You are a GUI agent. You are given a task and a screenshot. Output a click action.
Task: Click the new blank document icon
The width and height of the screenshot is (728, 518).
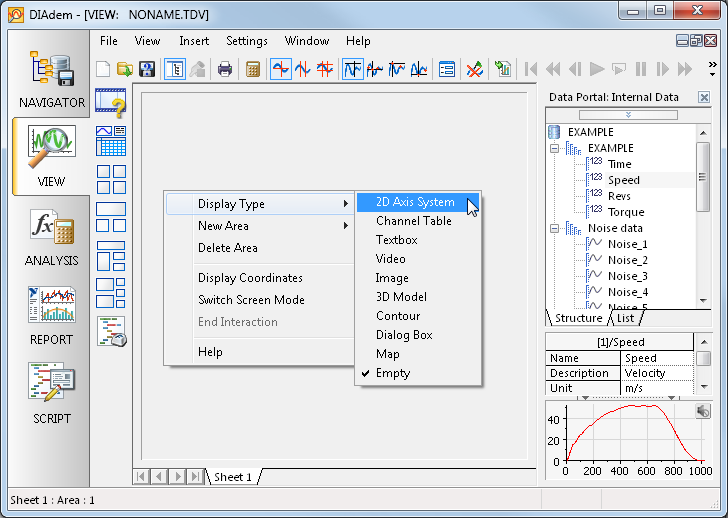coord(103,69)
